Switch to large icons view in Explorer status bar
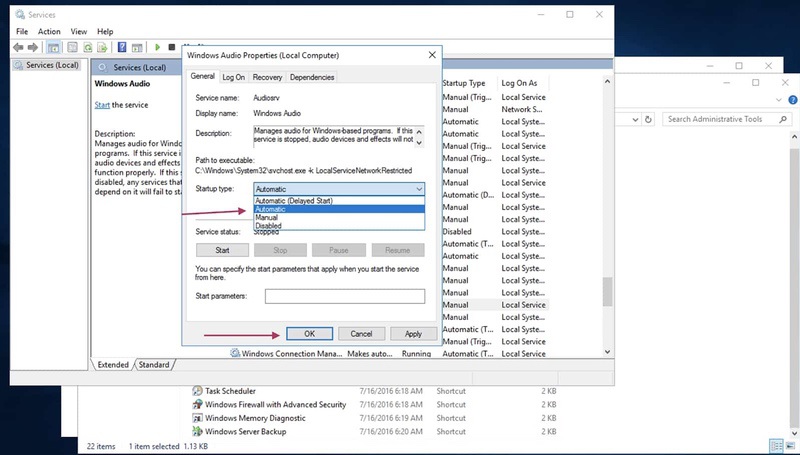 tap(789, 446)
